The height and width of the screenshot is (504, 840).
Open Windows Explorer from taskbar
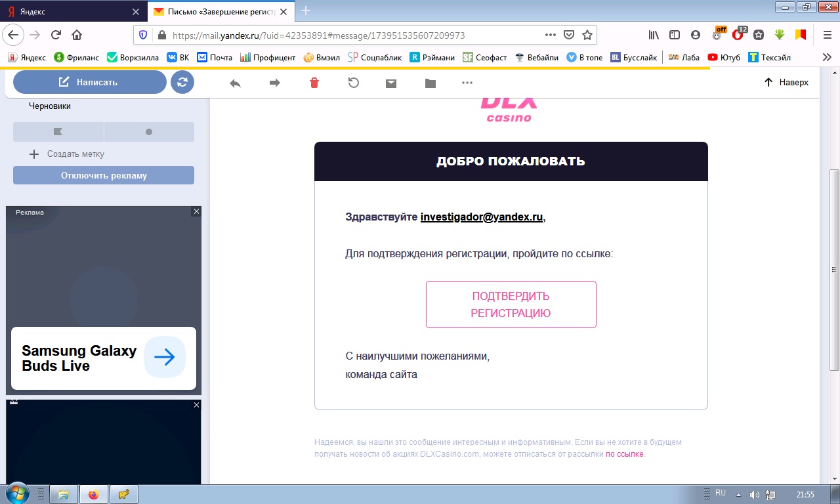click(x=64, y=494)
